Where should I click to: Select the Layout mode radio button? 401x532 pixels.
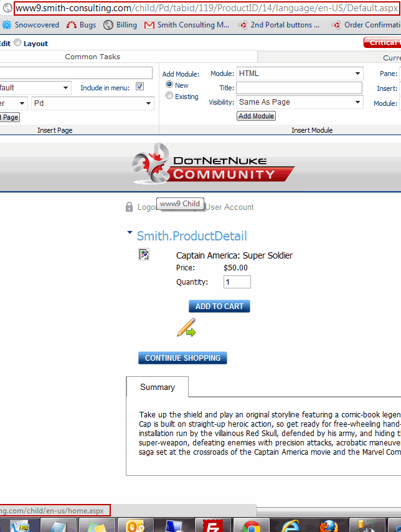(17, 43)
